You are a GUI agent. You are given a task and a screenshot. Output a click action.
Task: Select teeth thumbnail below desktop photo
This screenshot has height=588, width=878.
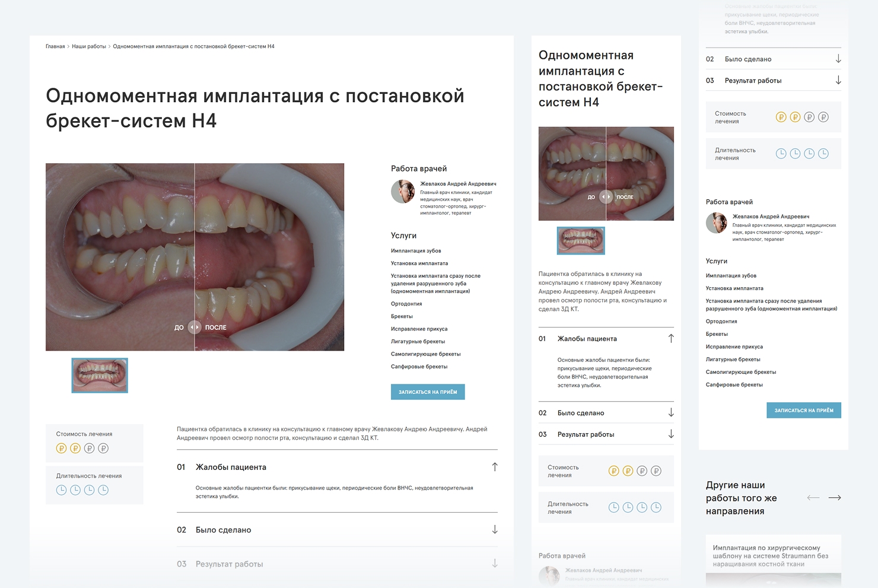point(100,375)
